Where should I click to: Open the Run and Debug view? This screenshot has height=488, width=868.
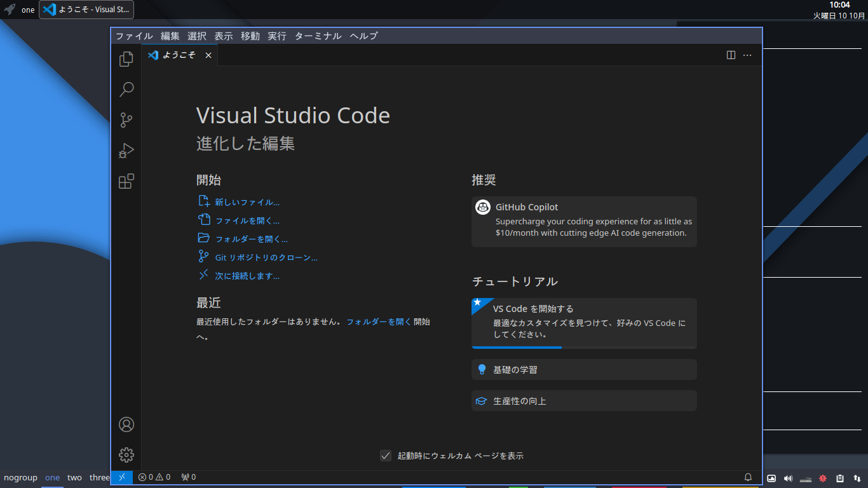[126, 151]
